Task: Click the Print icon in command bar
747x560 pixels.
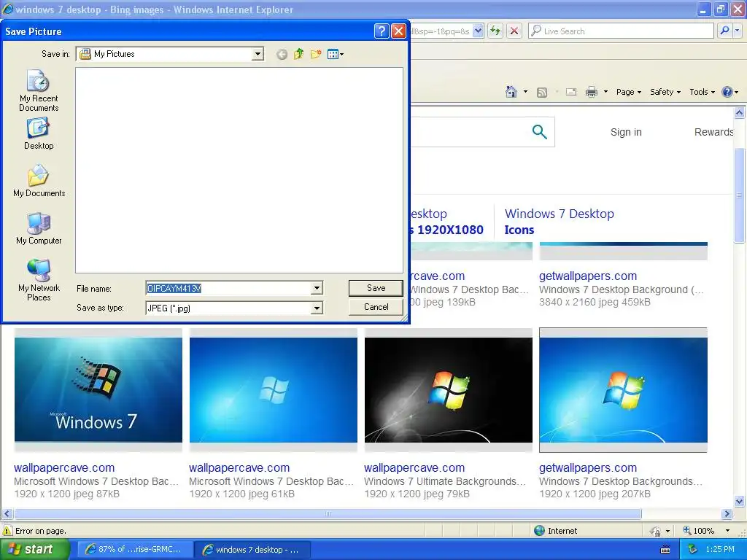Action: [x=591, y=92]
